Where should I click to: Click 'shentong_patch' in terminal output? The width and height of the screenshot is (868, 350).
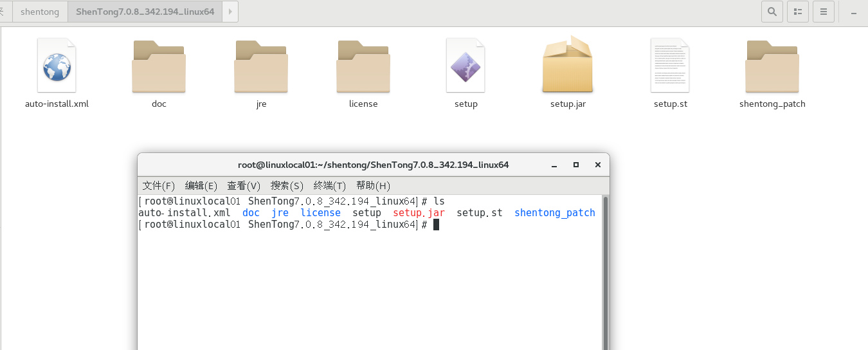tap(555, 213)
